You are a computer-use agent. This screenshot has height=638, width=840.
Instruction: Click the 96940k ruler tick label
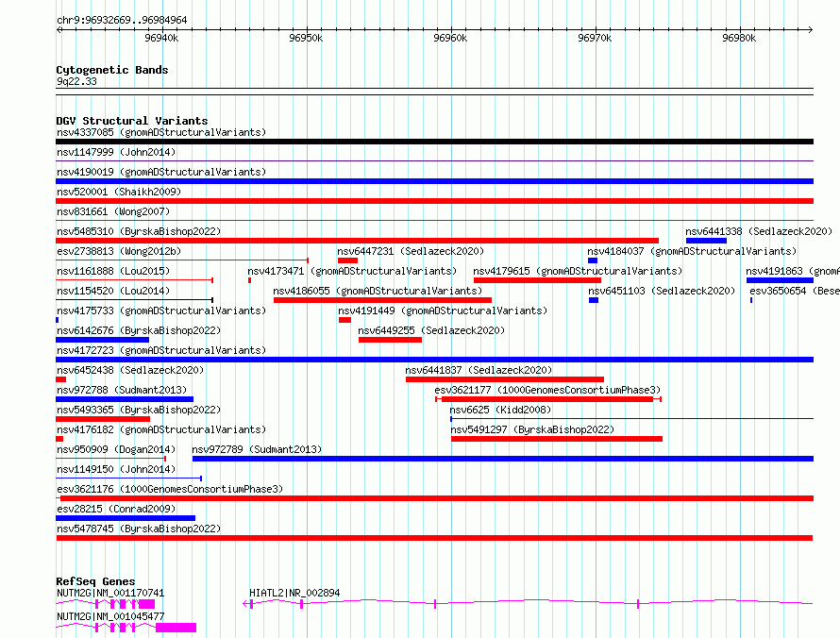coord(161,38)
